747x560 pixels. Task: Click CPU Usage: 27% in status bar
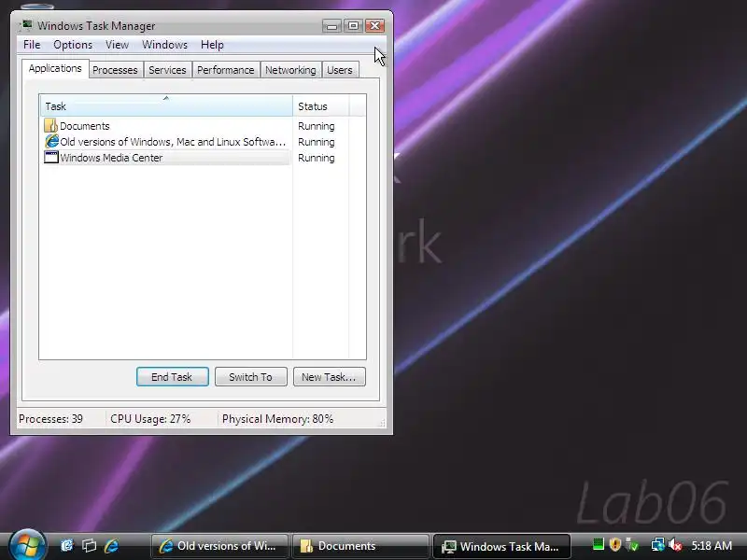(x=150, y=419)
